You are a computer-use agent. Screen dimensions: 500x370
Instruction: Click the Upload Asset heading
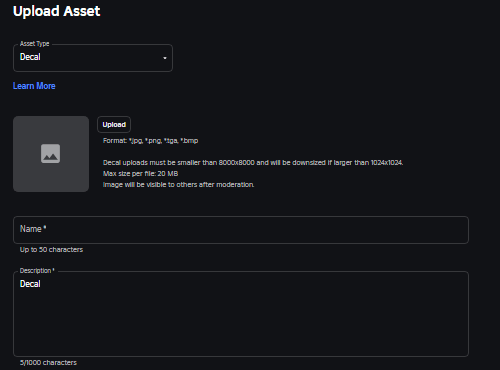point(56,11)
